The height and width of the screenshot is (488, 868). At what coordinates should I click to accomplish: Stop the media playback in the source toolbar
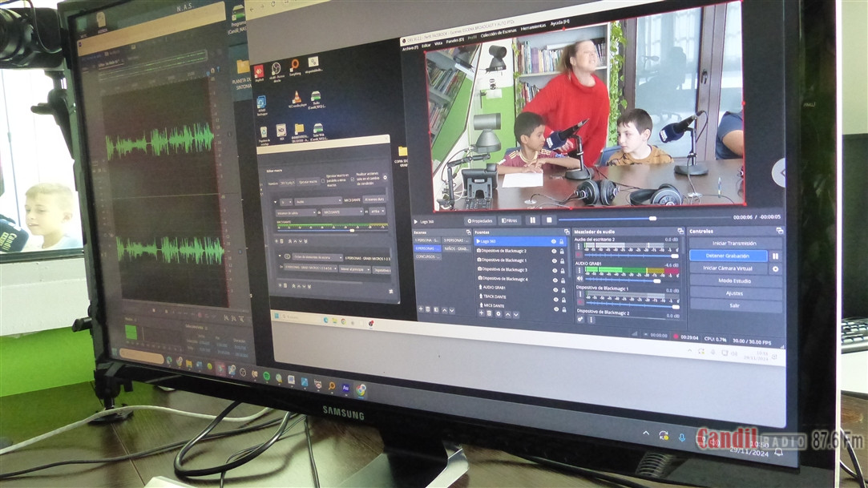click(x=549, y=220)
